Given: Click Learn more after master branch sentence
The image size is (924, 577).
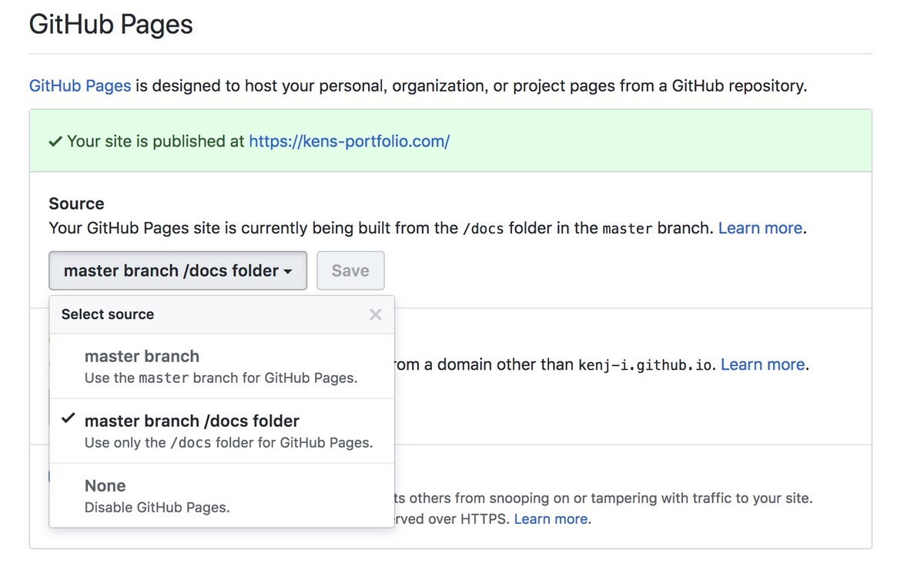Looking at the screenshot, I should [x=760, y=229].
